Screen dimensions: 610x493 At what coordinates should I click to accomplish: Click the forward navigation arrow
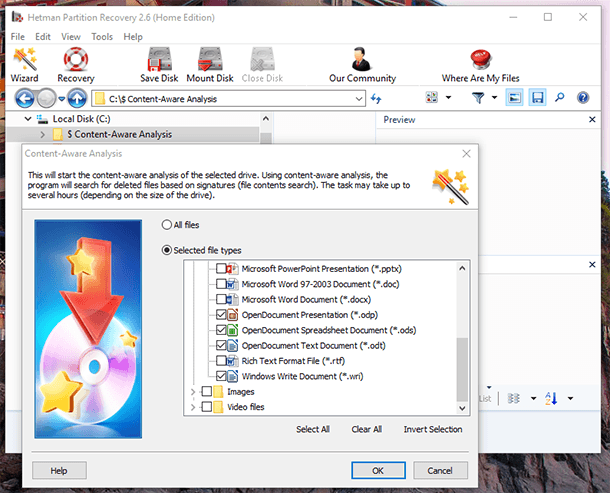(47, 98)
